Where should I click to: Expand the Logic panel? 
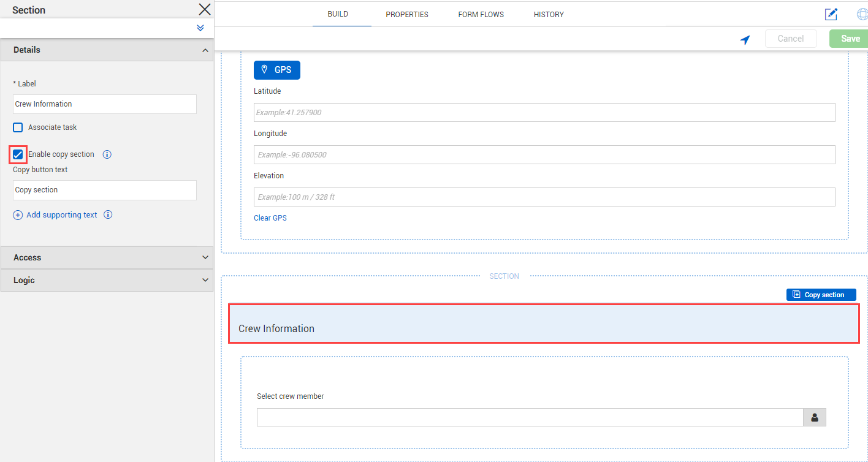(x=107, y=280)
